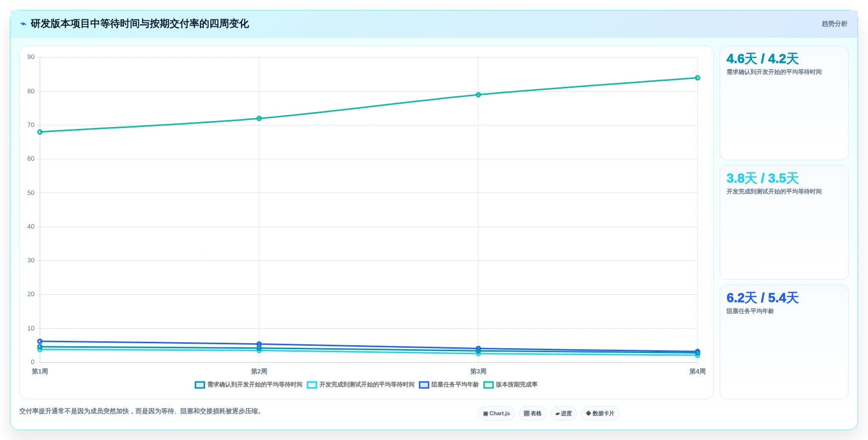Click the 阻塞任务平均年龄 caption in the stat card

point(750,312)
